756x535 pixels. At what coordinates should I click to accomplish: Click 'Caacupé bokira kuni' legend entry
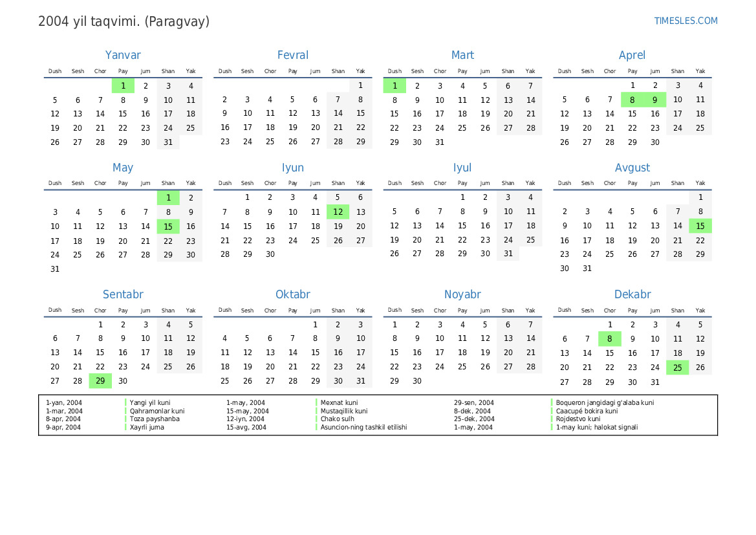click(587, 411)
